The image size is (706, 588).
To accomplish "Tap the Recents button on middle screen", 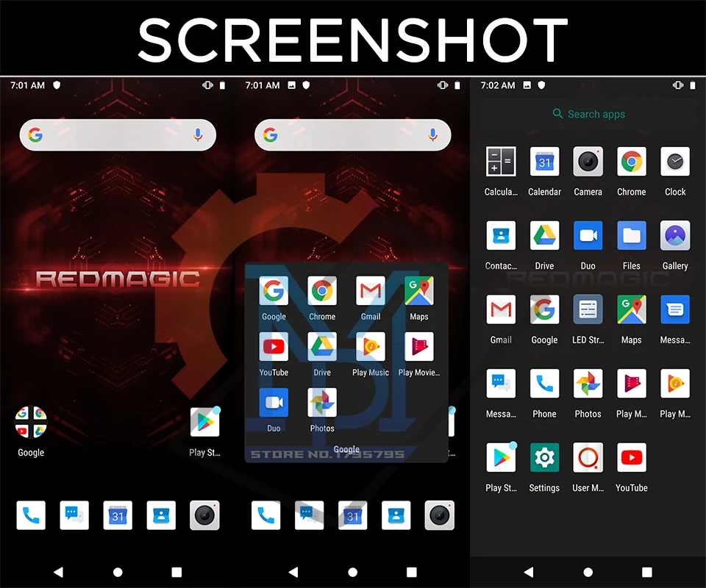I will click(x=412, y=573).
